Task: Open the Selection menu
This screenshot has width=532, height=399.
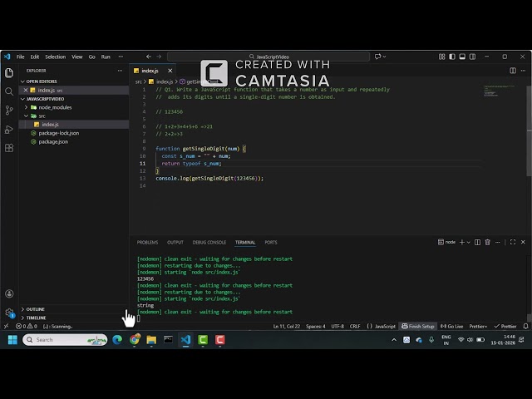Action: click(x=56, y=57)
